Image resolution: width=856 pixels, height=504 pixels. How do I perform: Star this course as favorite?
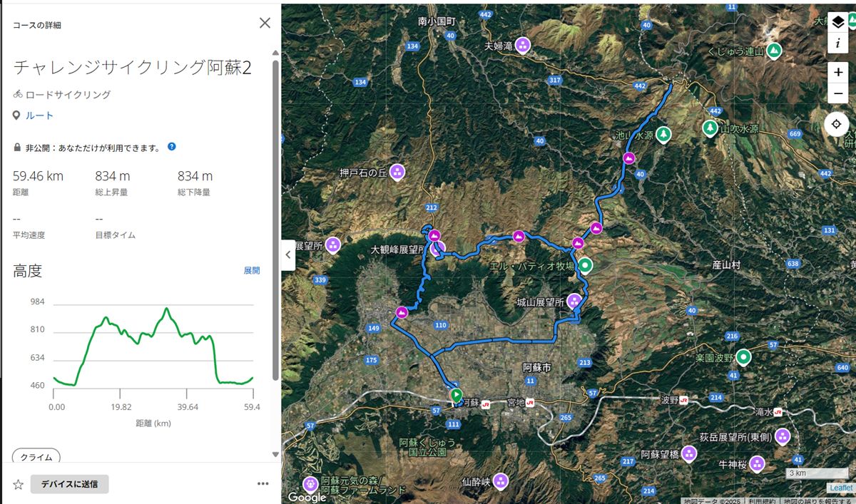point(19,484)
